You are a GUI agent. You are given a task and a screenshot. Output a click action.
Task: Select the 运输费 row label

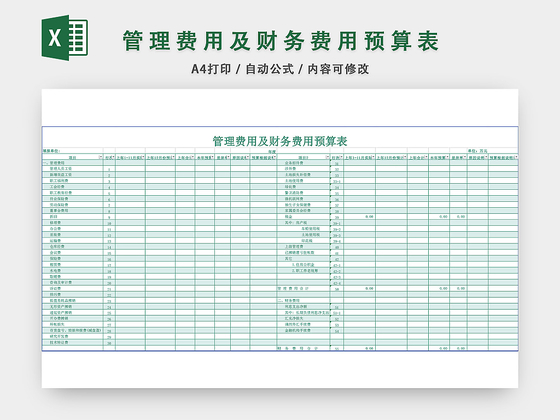coord(55,241)
